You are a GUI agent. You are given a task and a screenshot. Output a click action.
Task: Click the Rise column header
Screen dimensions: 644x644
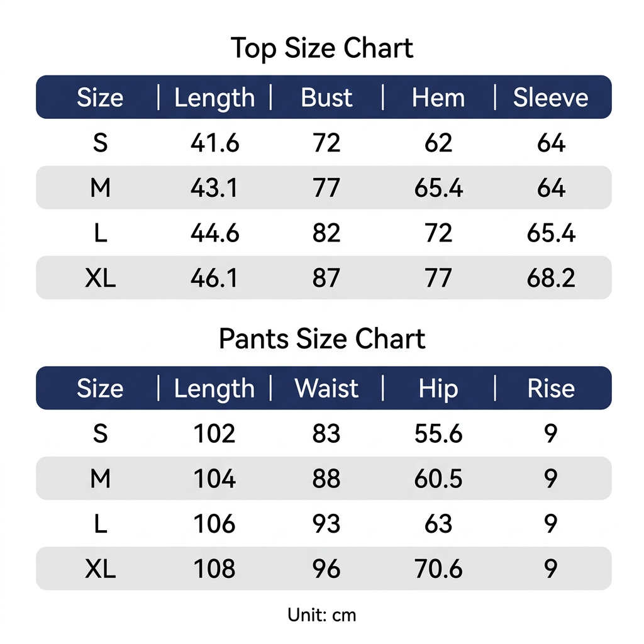[551, 388]
